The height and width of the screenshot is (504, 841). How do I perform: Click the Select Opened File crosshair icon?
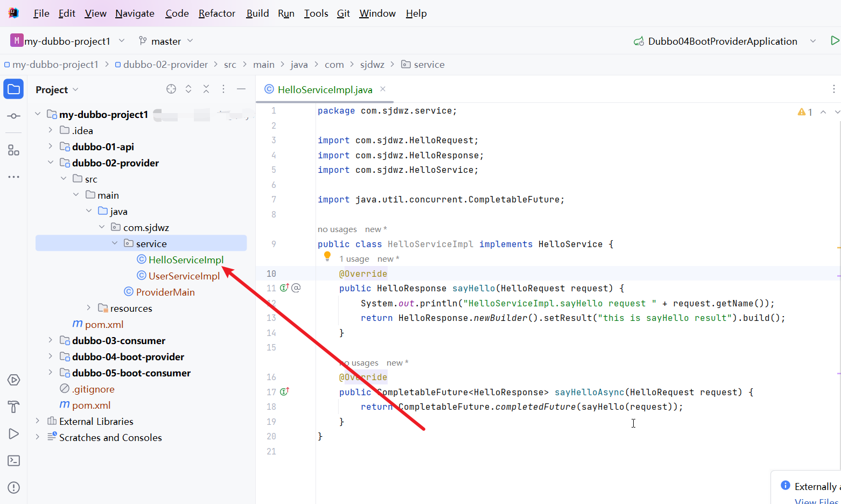171,89
